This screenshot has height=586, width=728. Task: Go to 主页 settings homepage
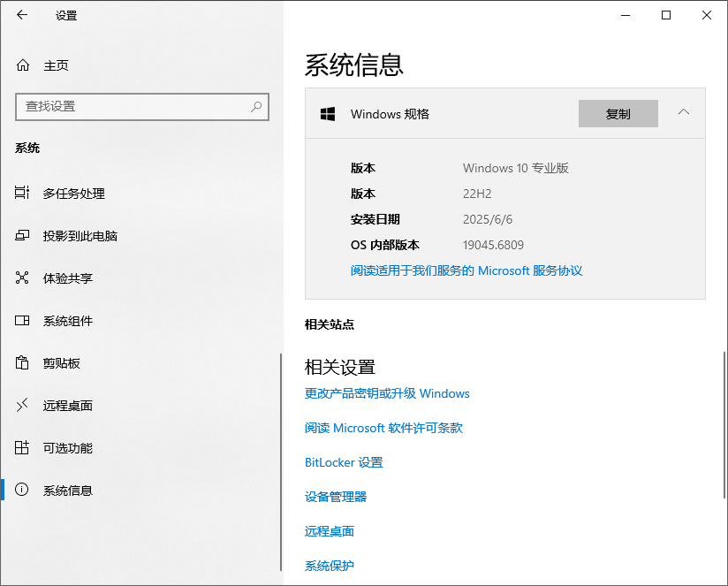[53, 65]
